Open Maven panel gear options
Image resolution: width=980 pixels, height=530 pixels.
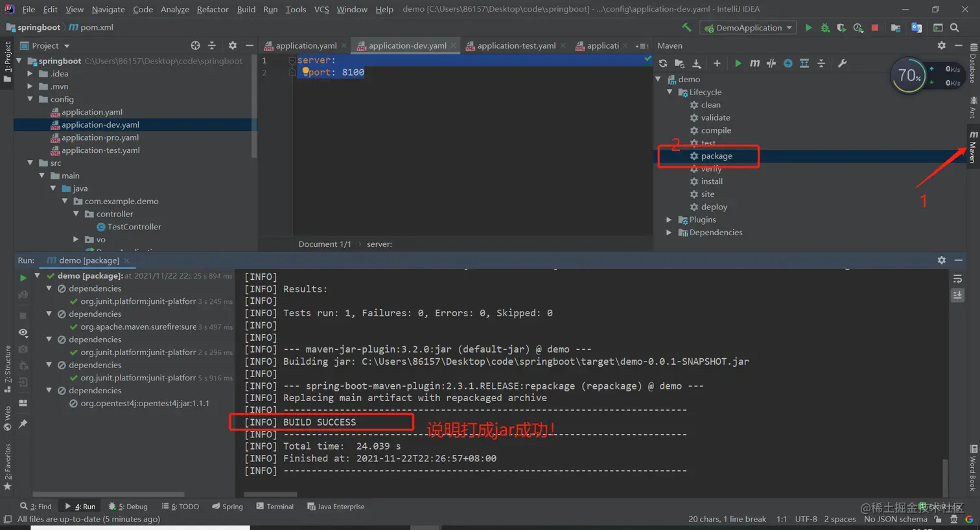click(x=941, y=45)
